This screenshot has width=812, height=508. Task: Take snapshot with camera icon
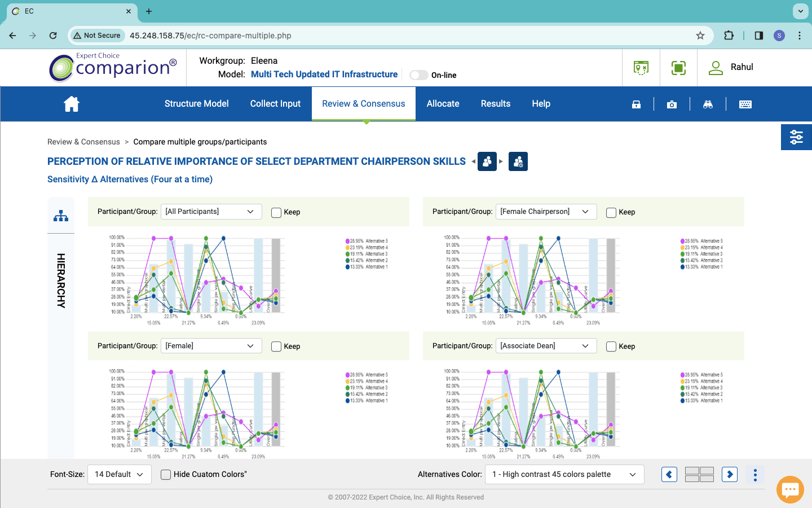point(672,104)
